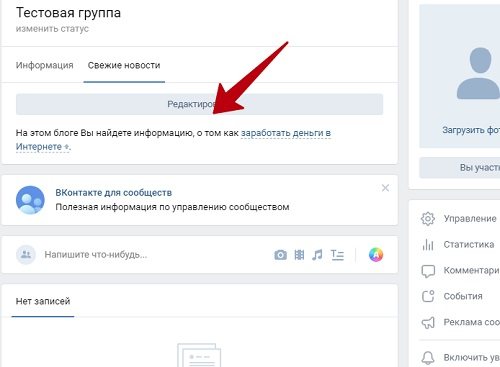This screenshot has width=500, height=367.
Task: Click Включить уведомления menu item
Action: [x=472, y=358]
